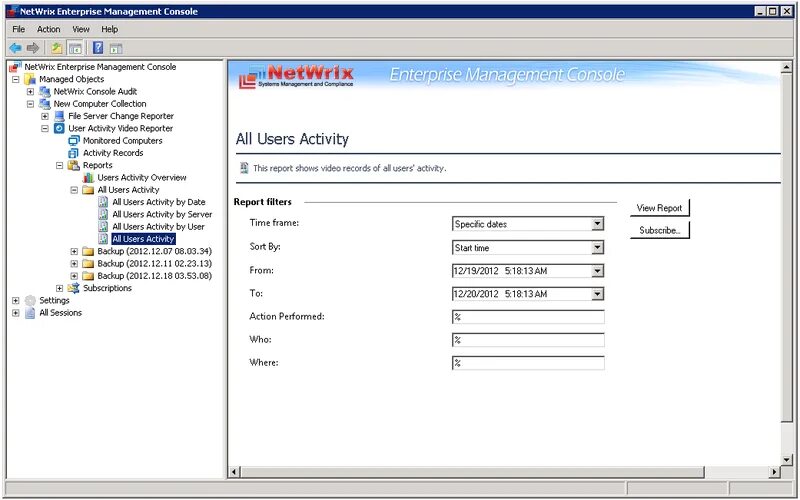800x500 pixels.
Task: Click the Subscriptions icon in tree
Action: tap(74, 288)
